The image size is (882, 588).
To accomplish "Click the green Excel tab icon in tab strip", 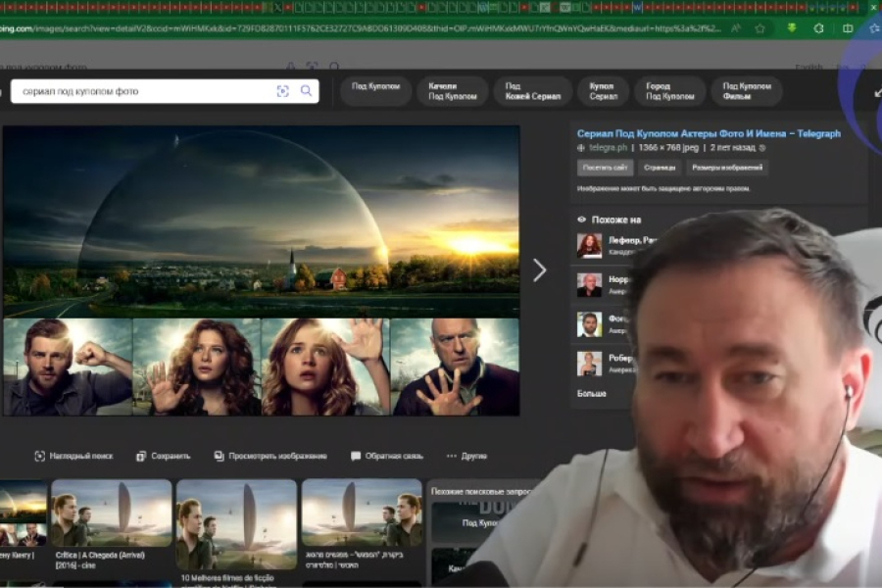I will (x=278, y=8).
